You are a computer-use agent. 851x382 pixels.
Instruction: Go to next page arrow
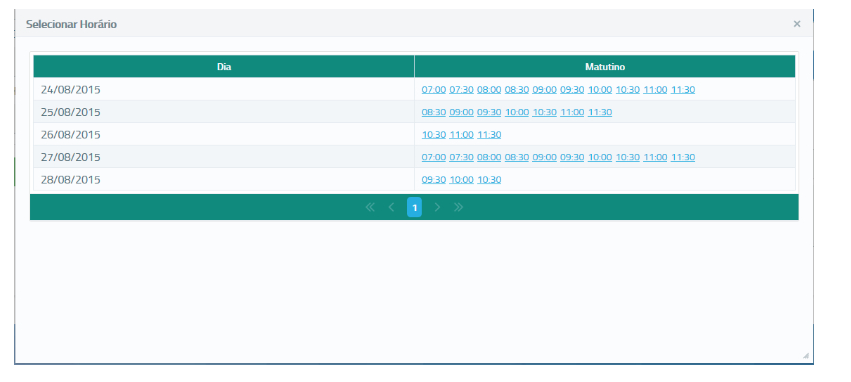click(x=437, y=207)
